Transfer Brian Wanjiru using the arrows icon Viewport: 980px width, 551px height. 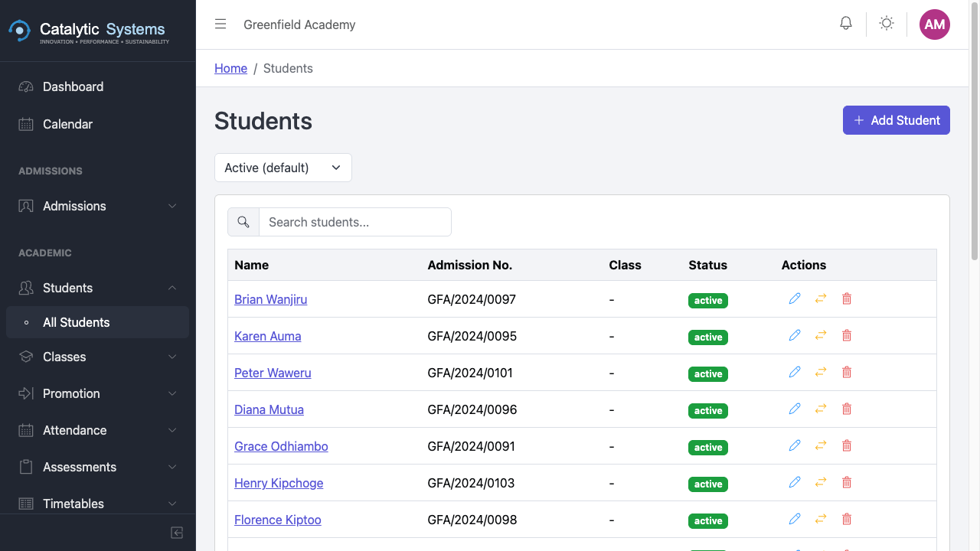[x=821, y=298]
